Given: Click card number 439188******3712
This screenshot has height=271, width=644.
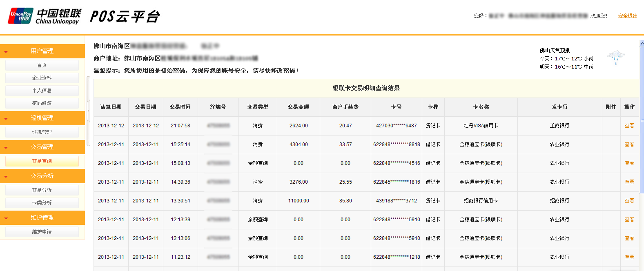Looking at the screenshot, I should pos(397,201).
